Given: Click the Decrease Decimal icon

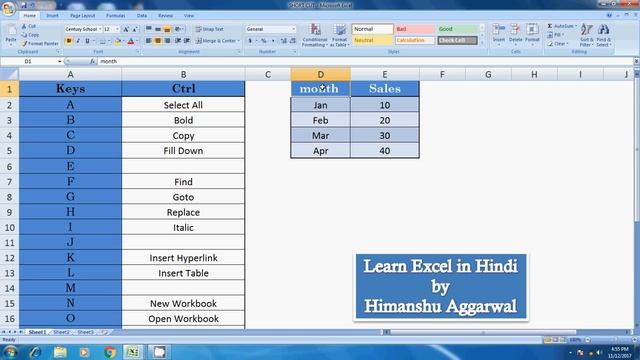Looking at the screenshot, I should pyautogui.click(x=293, y=41).
